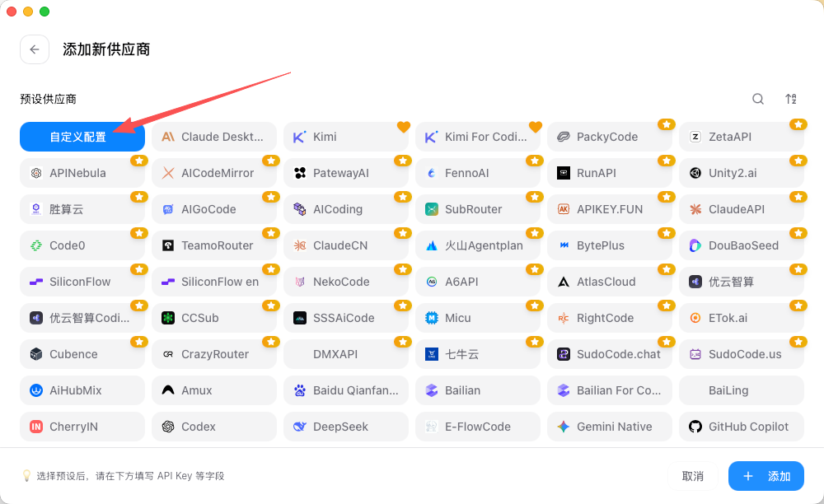Viewport: 824px width, 504px height.
Task: Open the preset provider search
Action: coord(758,99)
